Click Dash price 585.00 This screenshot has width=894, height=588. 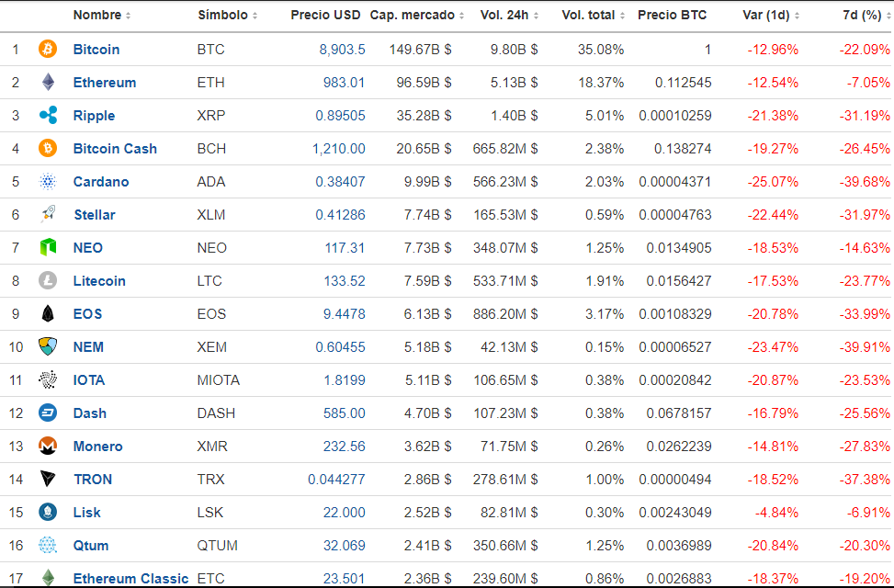tap(345, 413)
